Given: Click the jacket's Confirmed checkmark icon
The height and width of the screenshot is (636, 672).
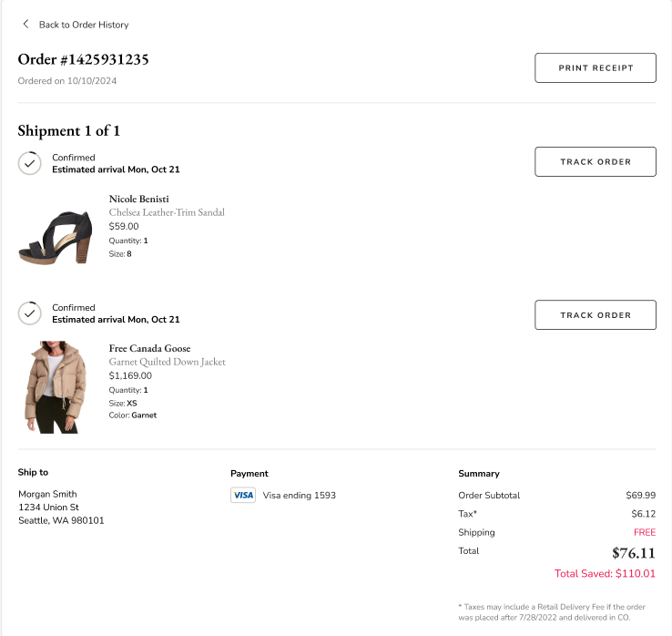Looking at the screenshot, I should point(30,313).
